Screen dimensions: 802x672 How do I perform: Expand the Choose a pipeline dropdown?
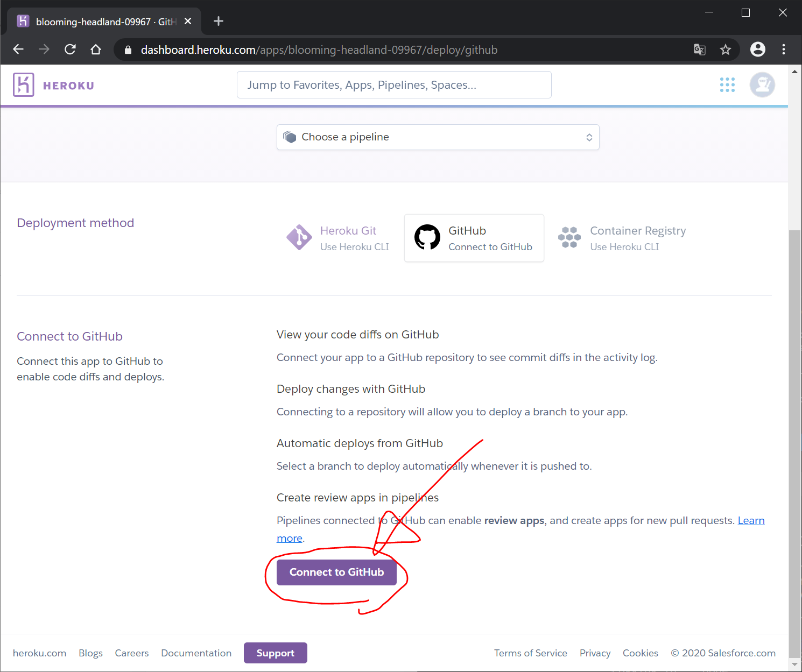tap(438, 137)
